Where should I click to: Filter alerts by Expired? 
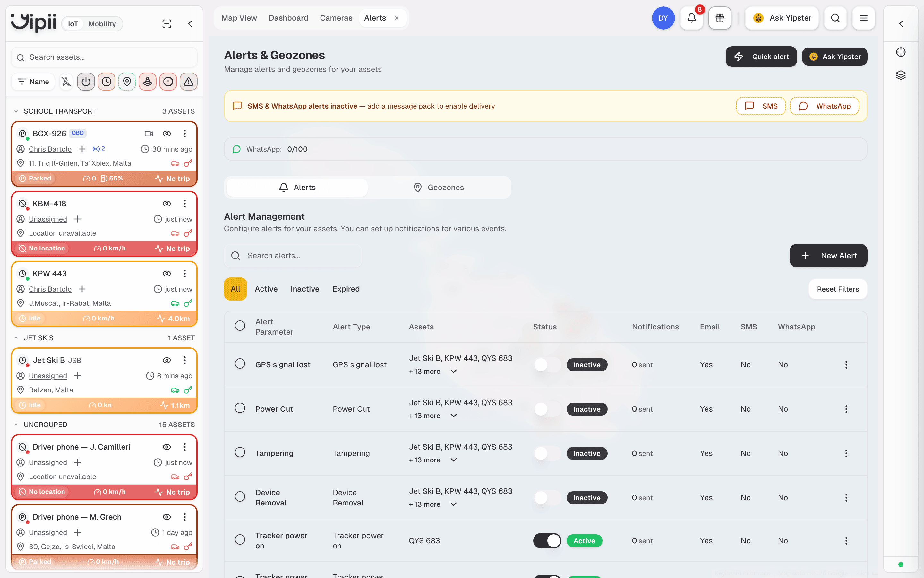pyautogui.click(x=346, y=289)
